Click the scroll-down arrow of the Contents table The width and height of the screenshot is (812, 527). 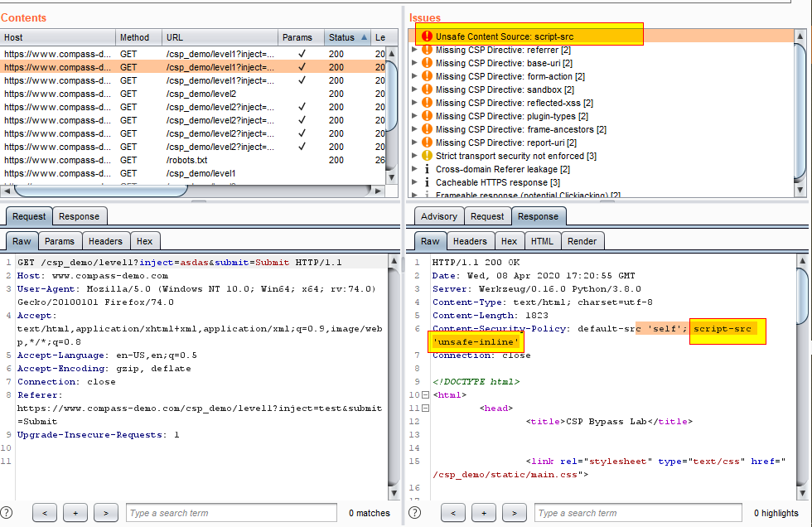391,177
